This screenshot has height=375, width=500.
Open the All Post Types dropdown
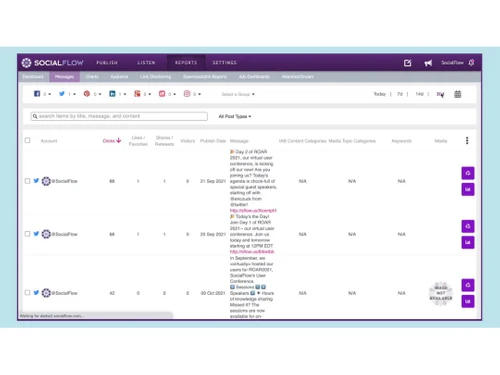[x=235, y=116]
